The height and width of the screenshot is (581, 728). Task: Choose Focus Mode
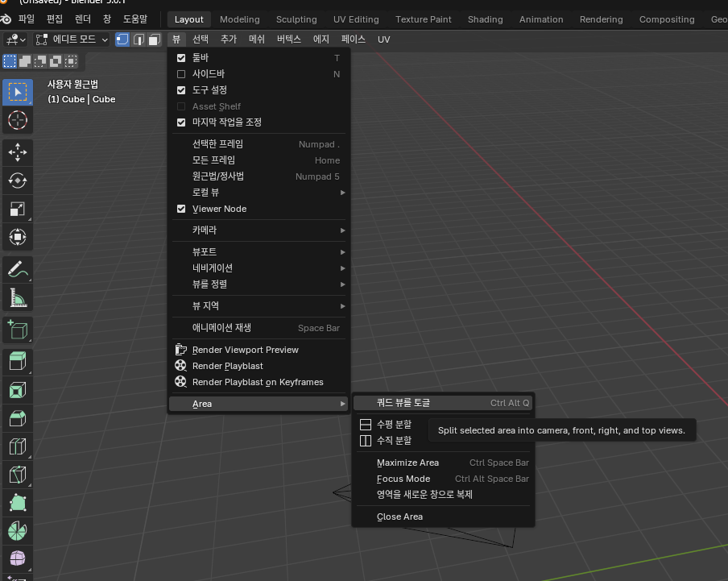tap(443, 479)
